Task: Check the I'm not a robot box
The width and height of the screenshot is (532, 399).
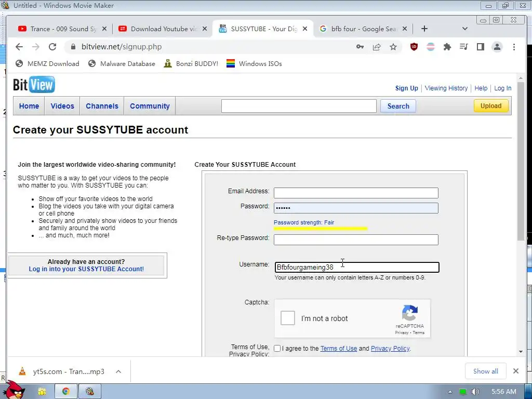Action: (288, 318)
